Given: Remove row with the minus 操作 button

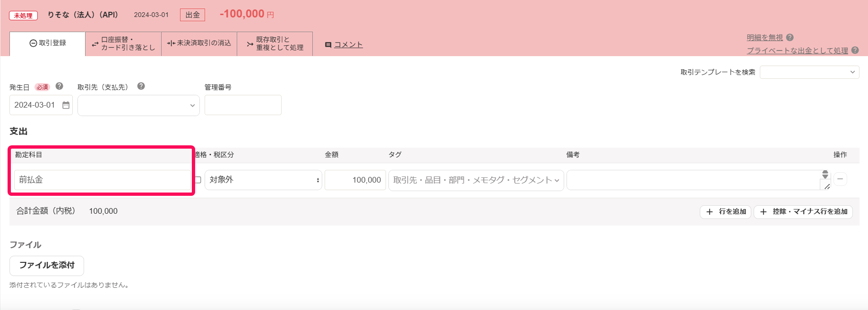Looking at the screenshot, I should [840, 179].
